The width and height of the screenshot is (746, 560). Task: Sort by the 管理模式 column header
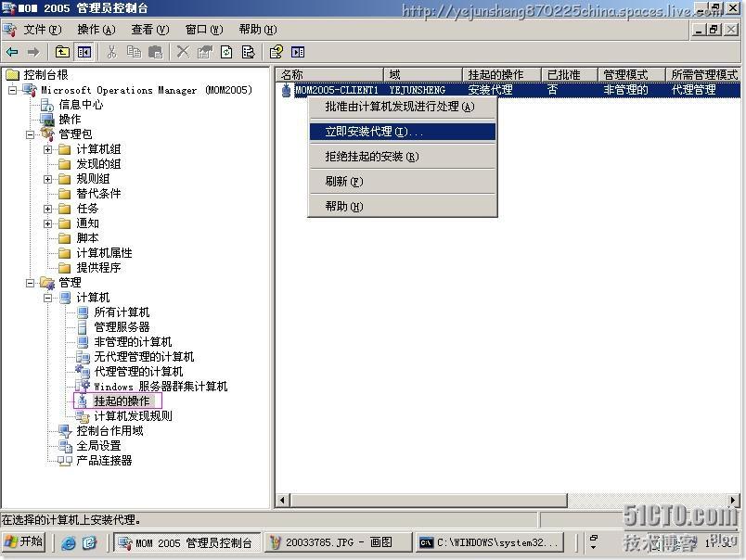pyautogui.click(x=631, y=74)
